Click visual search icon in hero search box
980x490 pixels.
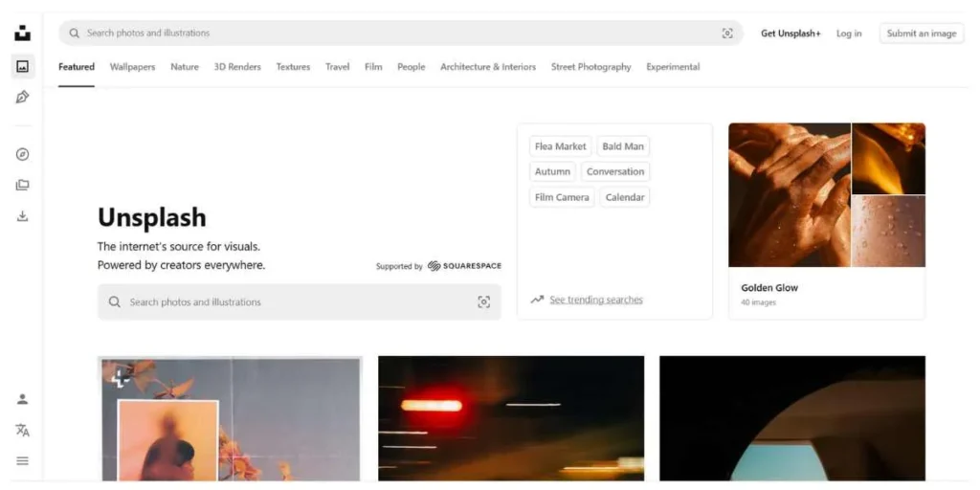pos(483,301)
